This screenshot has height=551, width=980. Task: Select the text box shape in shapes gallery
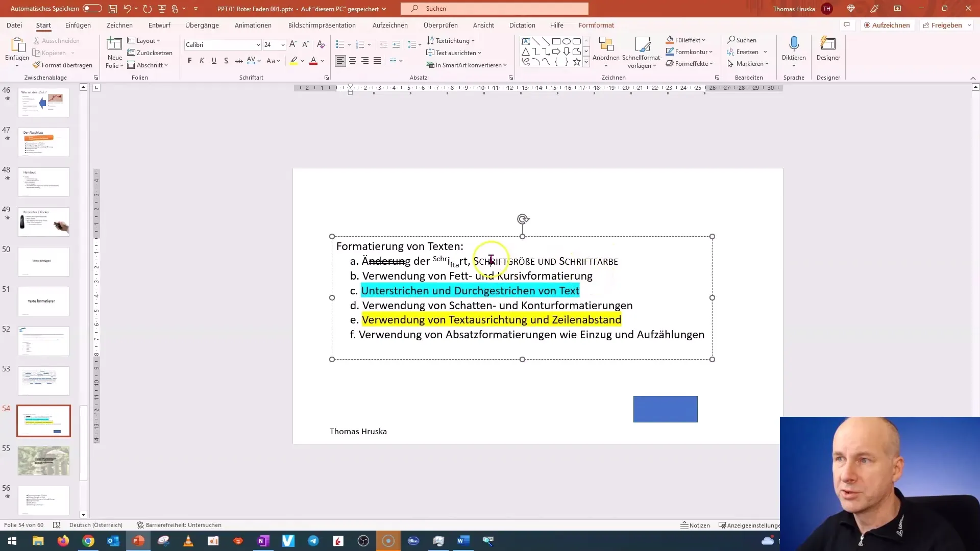[526, 41]
